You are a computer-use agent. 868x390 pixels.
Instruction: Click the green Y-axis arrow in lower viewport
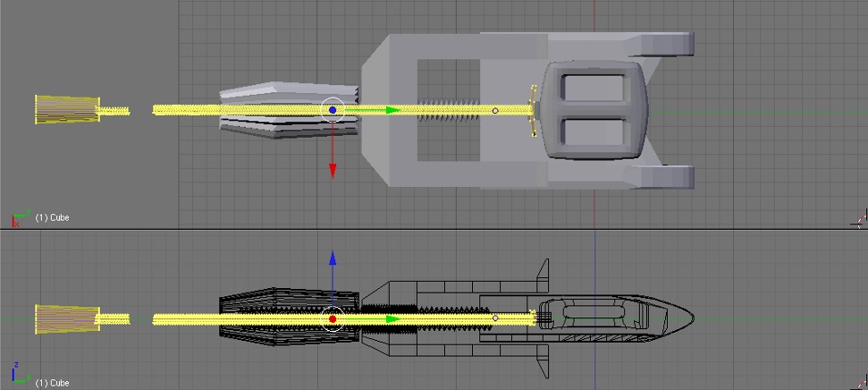point(393,319)
